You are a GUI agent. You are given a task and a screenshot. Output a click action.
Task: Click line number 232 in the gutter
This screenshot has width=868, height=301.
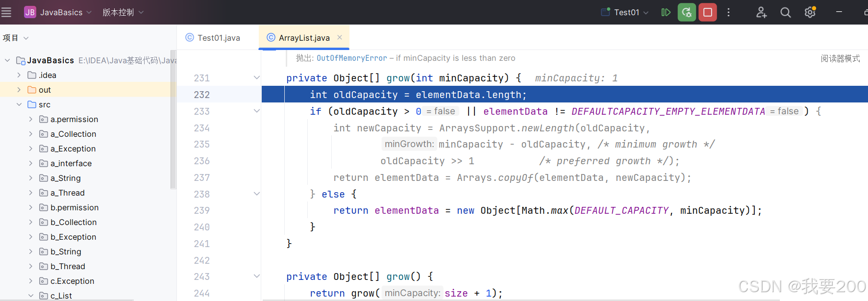[x=202, y=95]
